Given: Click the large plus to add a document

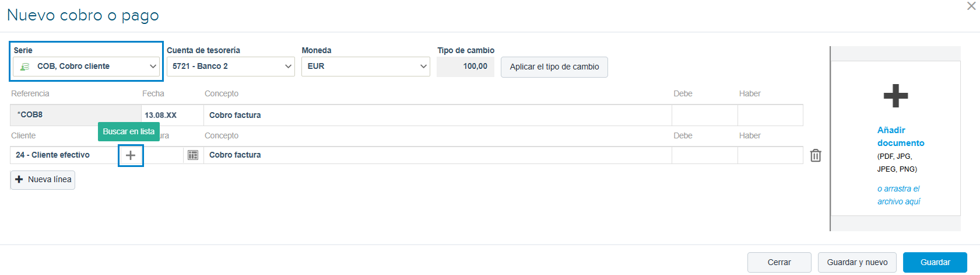Looking at the screenshot, I should coord(895,96).
